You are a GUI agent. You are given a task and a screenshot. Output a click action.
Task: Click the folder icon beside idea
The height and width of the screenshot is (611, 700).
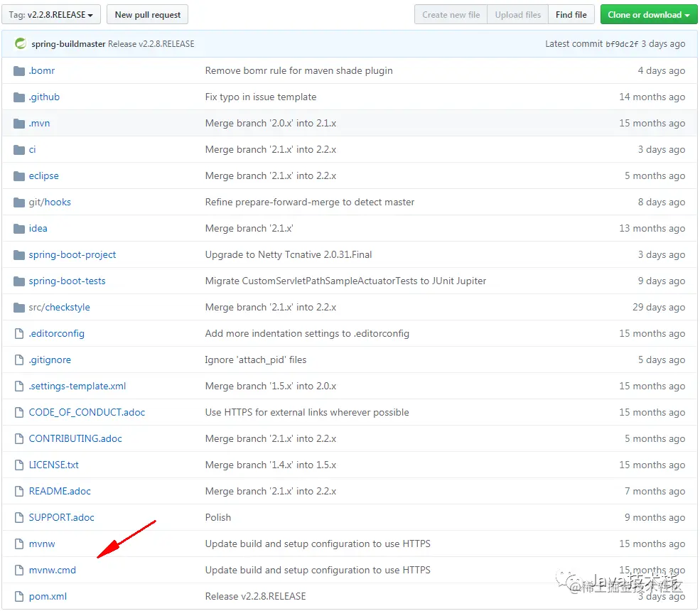coord(19,229)
